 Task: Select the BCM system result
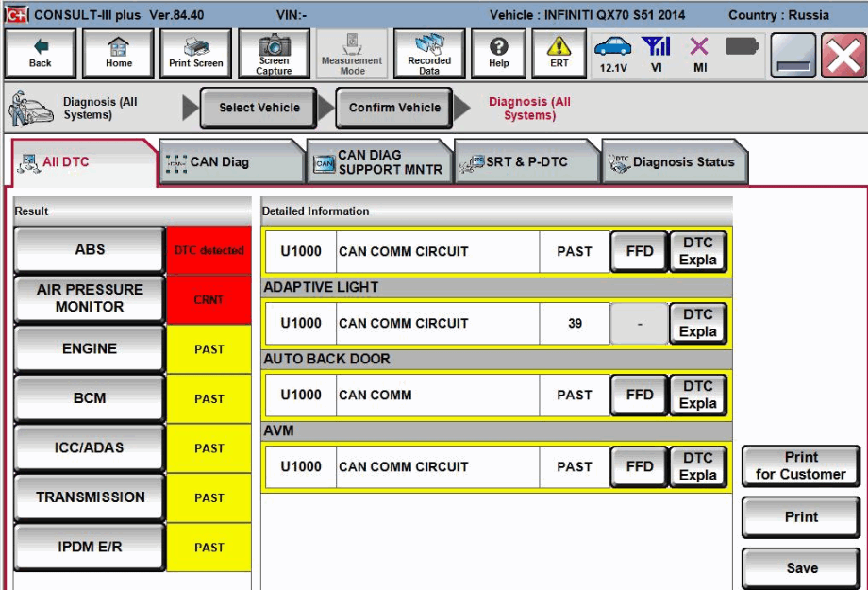90,398
